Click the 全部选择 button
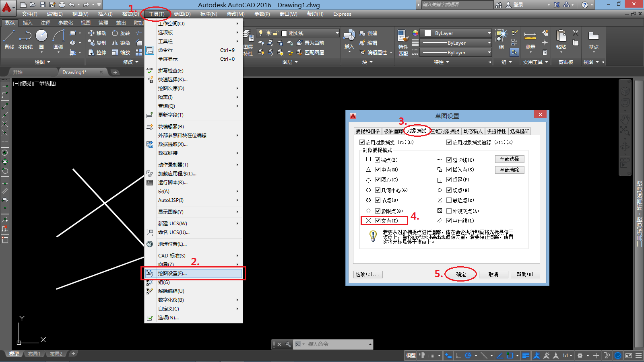 coord(510,159)
